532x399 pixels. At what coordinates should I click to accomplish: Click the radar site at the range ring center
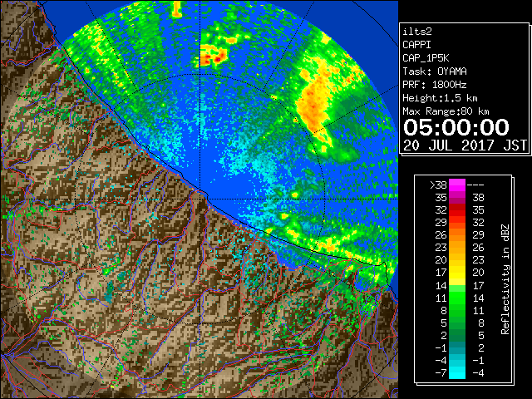tap(200, 199)
